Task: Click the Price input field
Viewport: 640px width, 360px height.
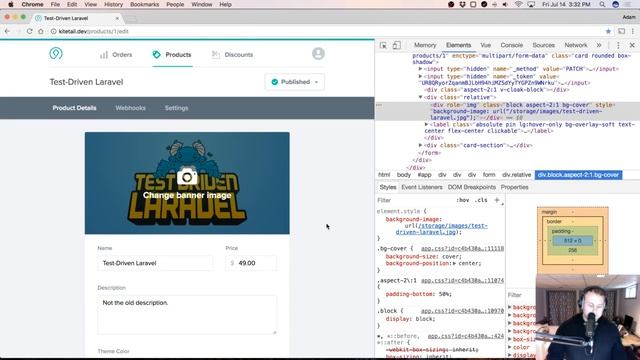Action: [251, 263]
